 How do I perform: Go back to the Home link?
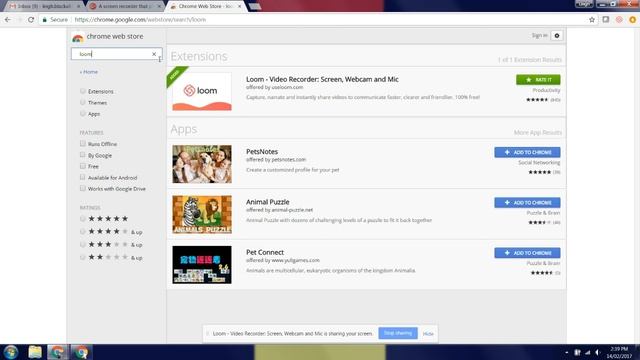(89, 72)
